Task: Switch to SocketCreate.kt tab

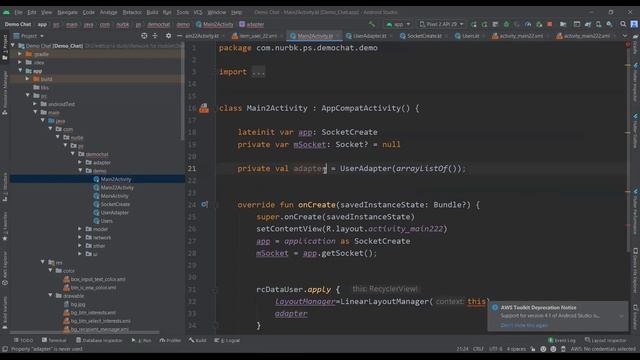Action: tap(424, 36)
